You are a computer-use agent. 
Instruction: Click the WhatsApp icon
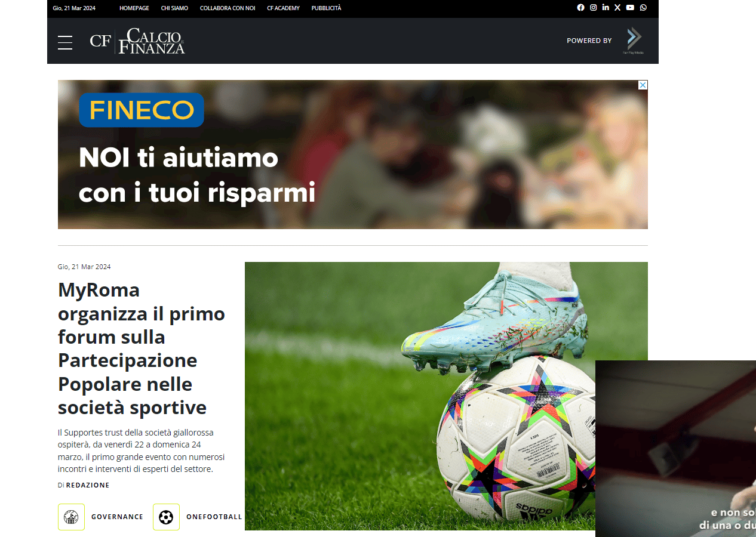643,8
